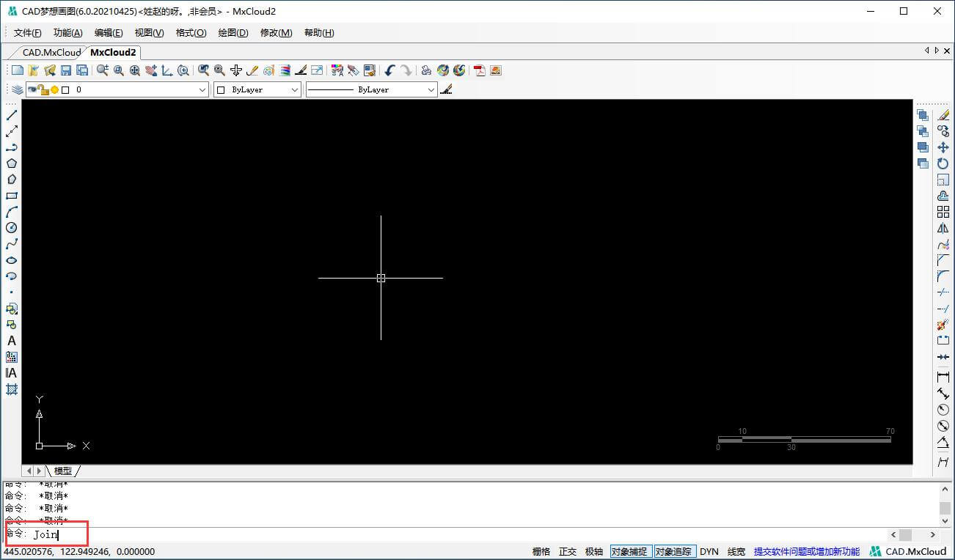The image size is (955, 560).
Task: Open the ByLayer color dropdown
Action: 295,89
